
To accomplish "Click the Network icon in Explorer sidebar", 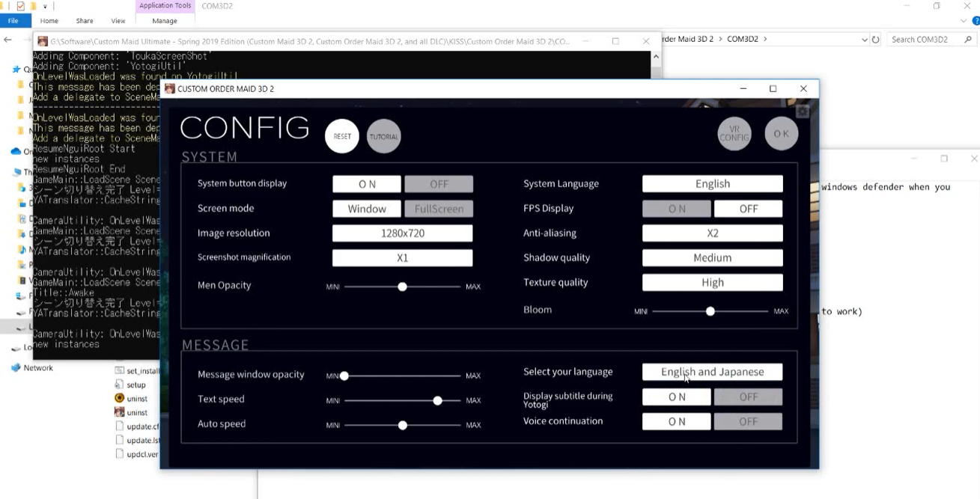I will (x=16, y=368).
